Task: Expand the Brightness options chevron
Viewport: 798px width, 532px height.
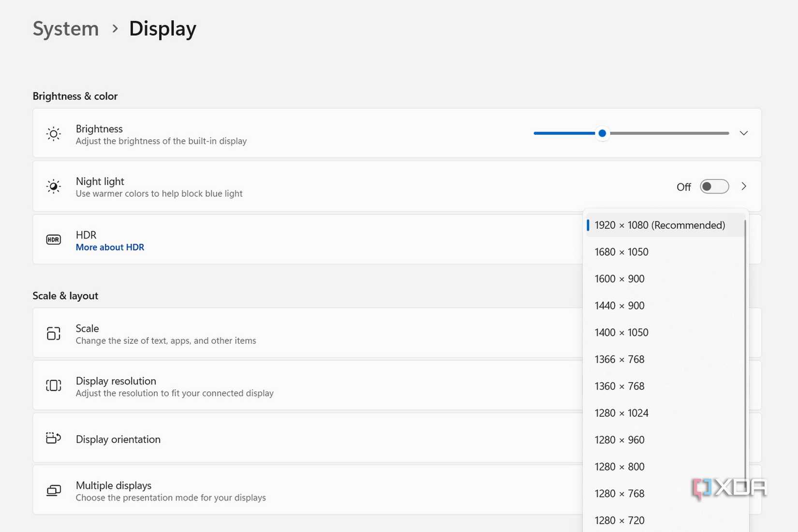Action: [744, 133]
